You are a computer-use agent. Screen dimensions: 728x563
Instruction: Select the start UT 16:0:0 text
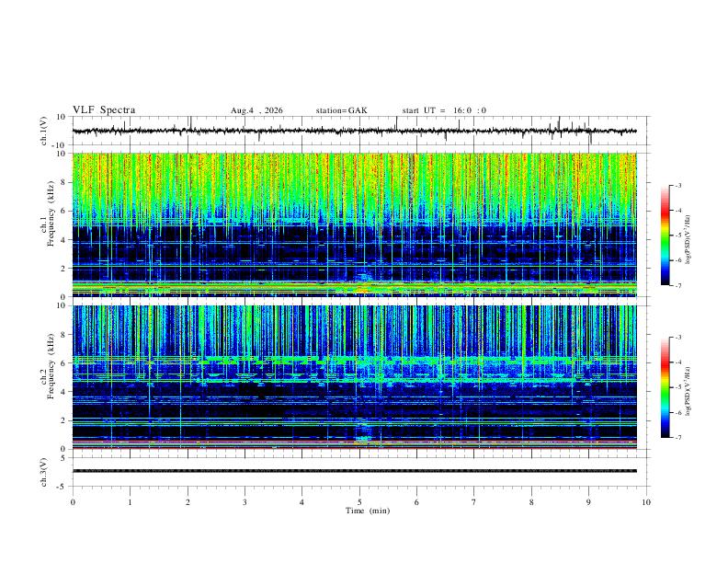click(x=444, y=110)
